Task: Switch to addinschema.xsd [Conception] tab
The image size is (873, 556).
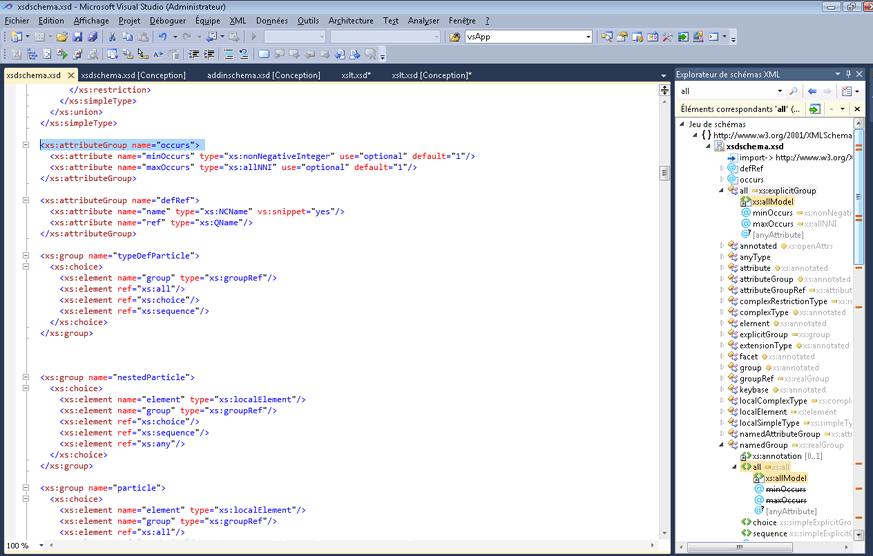Action: tap(264, 75)
